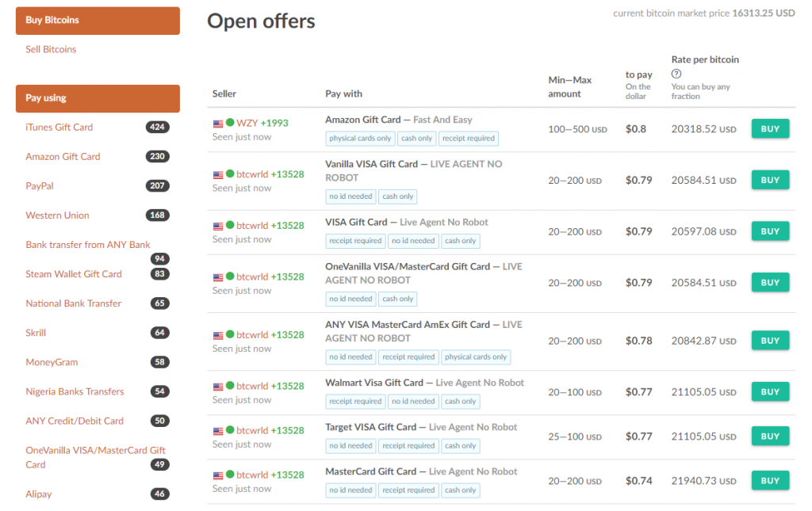The image size is (812, 511).
Task: Choose Steam Wallet Gift Card
Action: click(x=74, y=274)
